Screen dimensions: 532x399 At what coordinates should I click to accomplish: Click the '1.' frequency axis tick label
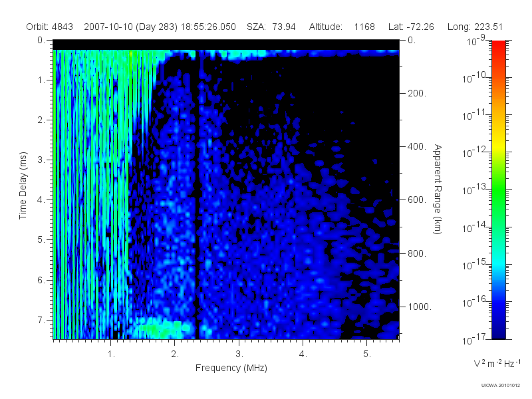[x=111, y=354]
